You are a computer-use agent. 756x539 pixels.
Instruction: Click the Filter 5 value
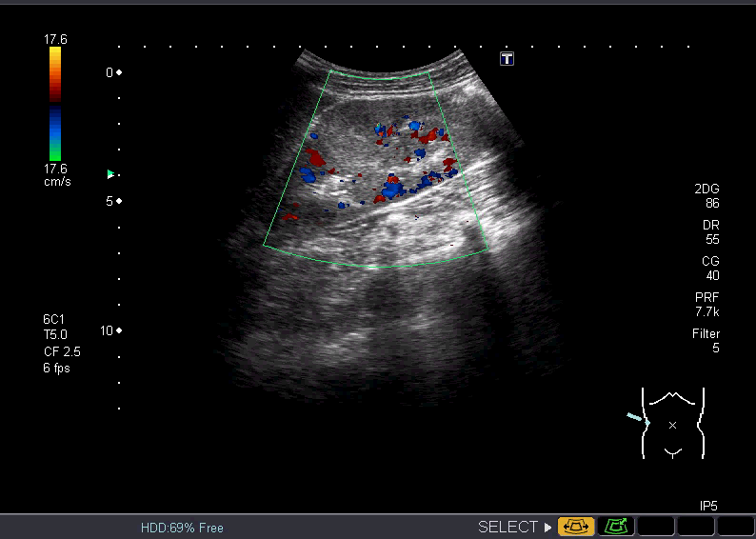click(x=706, y=340)
